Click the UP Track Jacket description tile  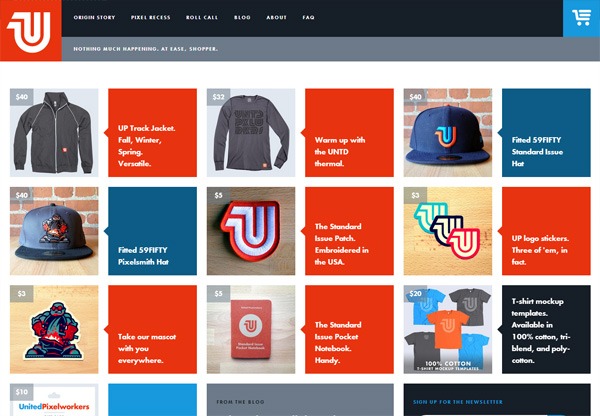pyautogui.click(x=152, y=133)
